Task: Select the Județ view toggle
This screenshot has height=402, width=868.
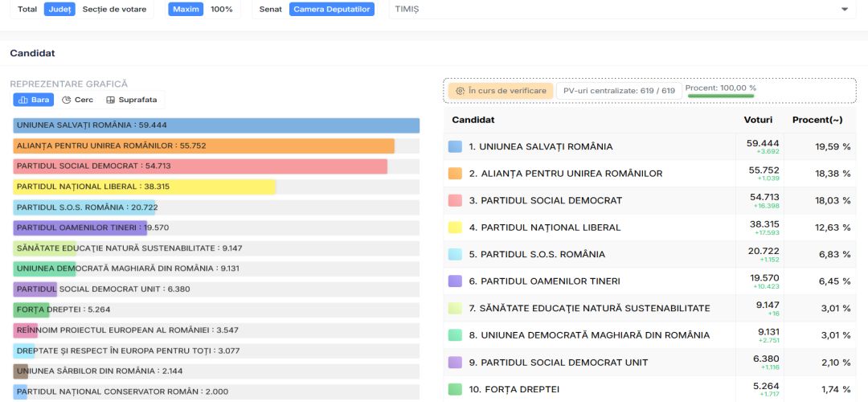Action: click(x=59, y=10)
